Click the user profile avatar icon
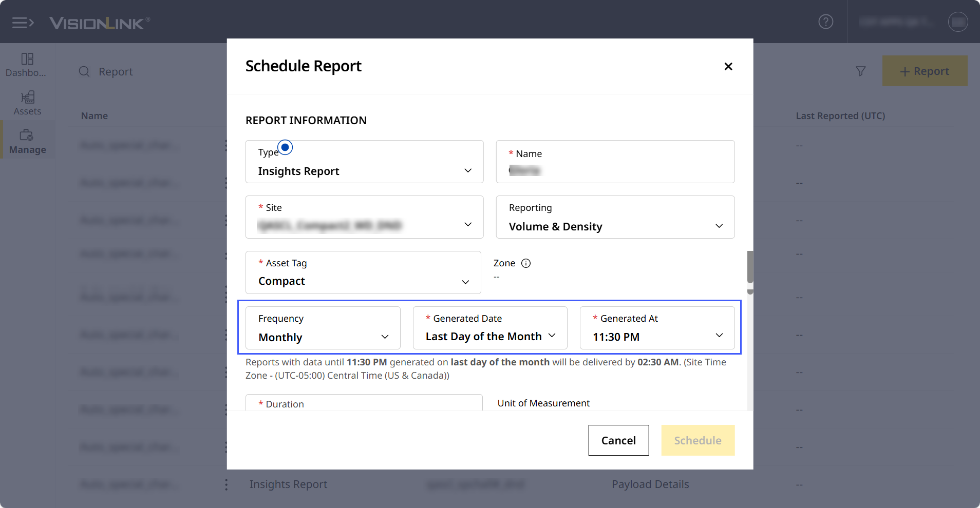Screen dimensions: 980x508 (957, 22)
